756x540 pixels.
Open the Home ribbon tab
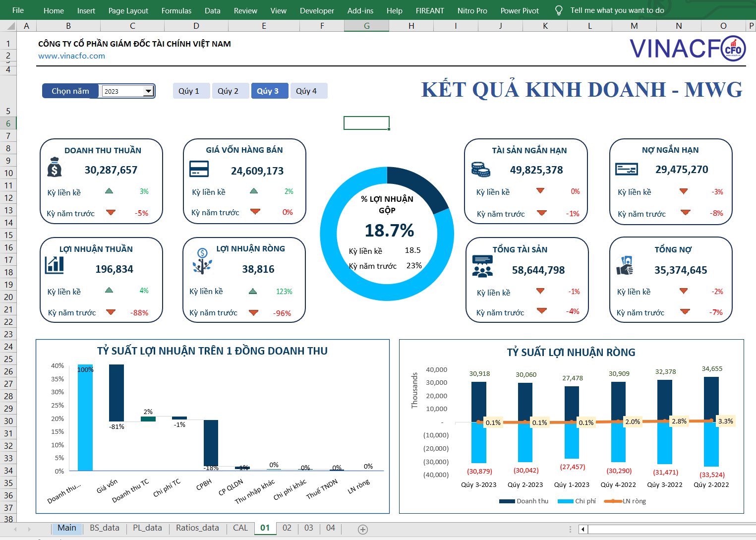(x=54, y=10)
